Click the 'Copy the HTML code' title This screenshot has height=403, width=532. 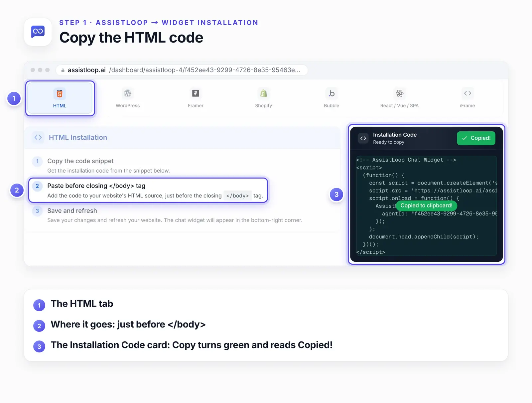(131, 38)
